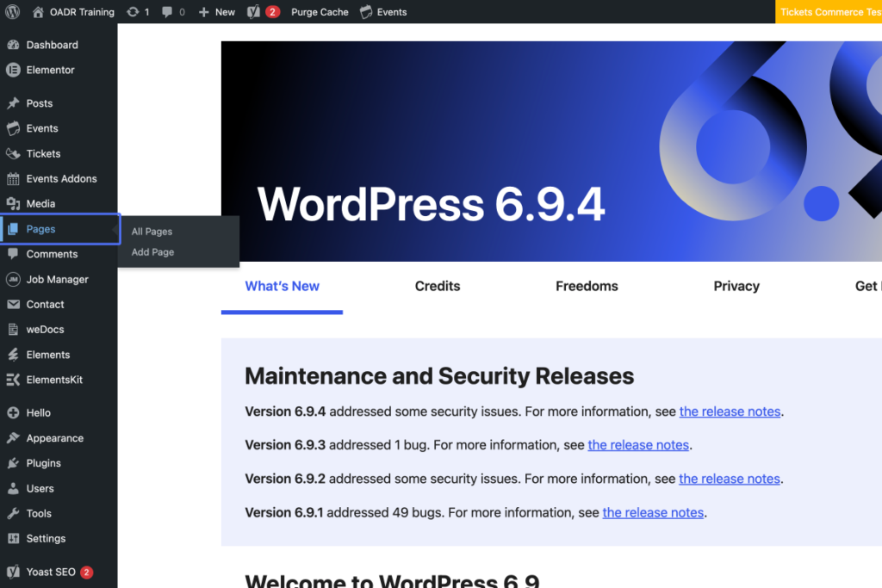
Task: Click the red badge beside Yoast SEO in sidebar
Action: pos(86,573)
